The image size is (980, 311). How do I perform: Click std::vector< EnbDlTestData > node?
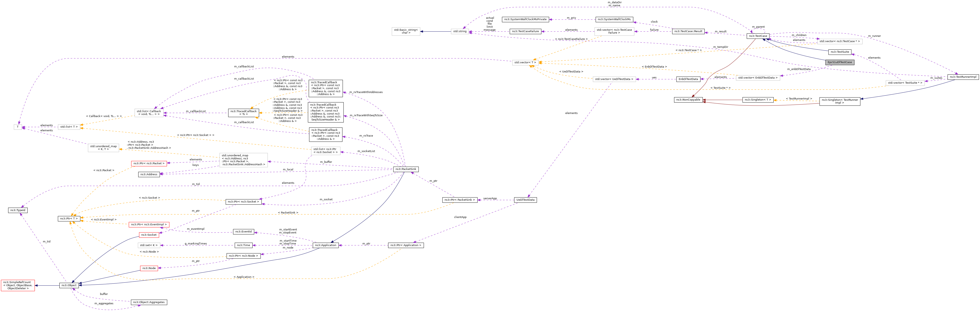pyautogui.click(x=758, y=78)
